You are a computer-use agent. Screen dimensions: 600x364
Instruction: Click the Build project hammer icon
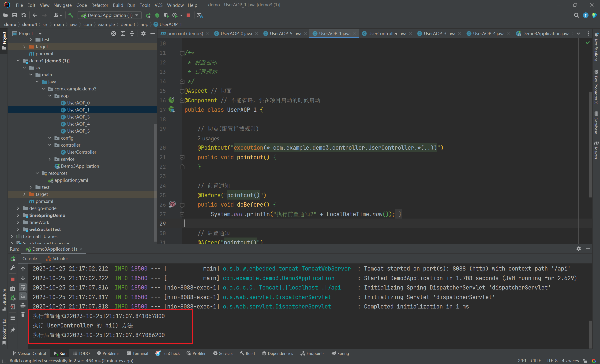tap(71, 15)
